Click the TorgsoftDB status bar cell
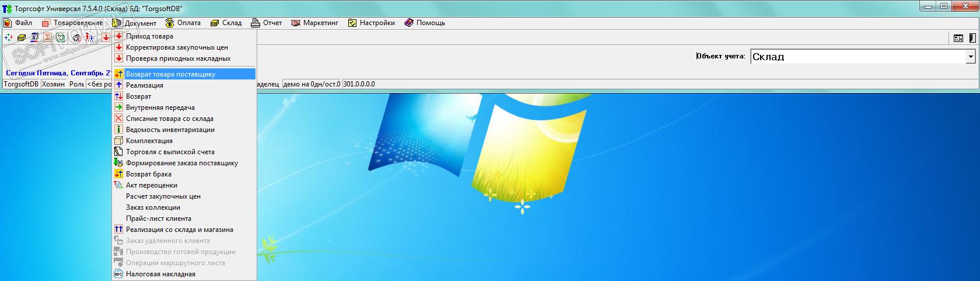980x281 pixels. coord(21,84)
